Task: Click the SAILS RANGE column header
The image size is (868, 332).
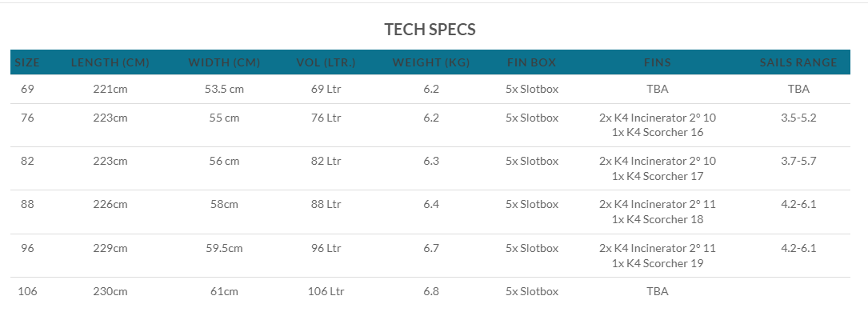Action: pos(798,62)
